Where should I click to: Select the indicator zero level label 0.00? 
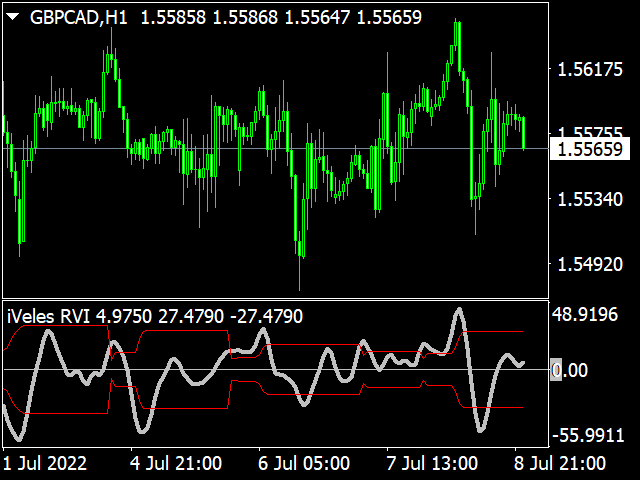click(569, 371)
